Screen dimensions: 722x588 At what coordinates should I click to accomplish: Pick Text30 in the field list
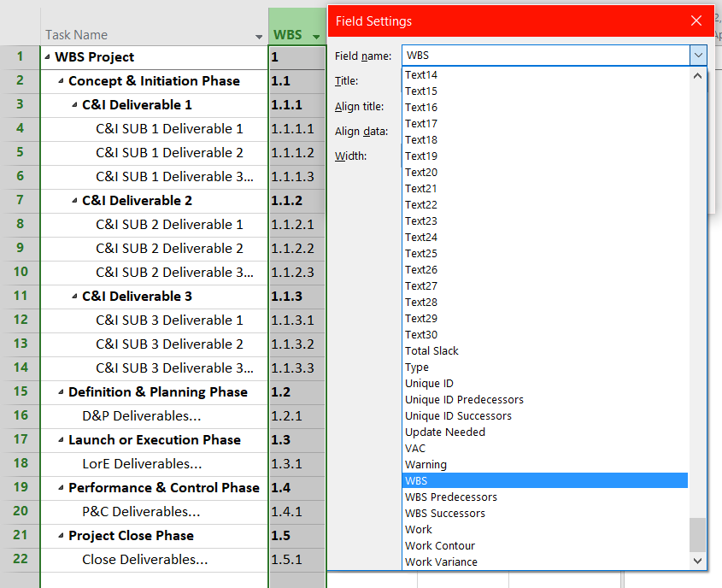click(x=545, y=335)
